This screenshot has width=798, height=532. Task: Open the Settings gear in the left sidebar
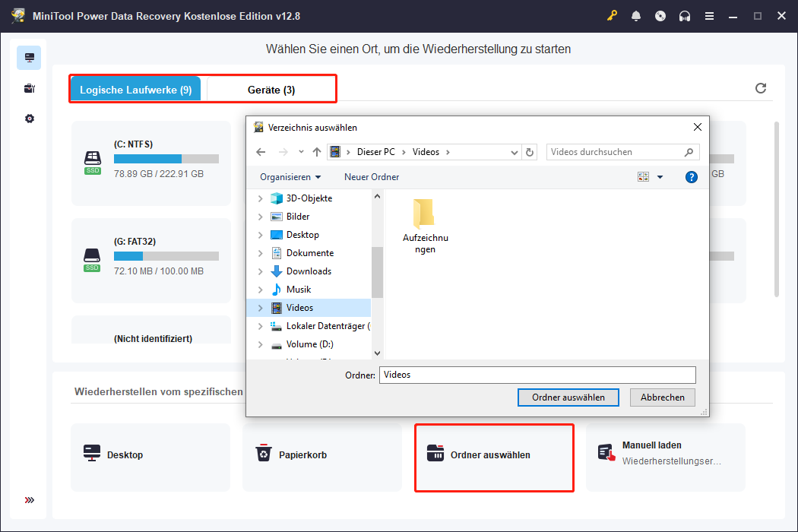click(29, 119)
